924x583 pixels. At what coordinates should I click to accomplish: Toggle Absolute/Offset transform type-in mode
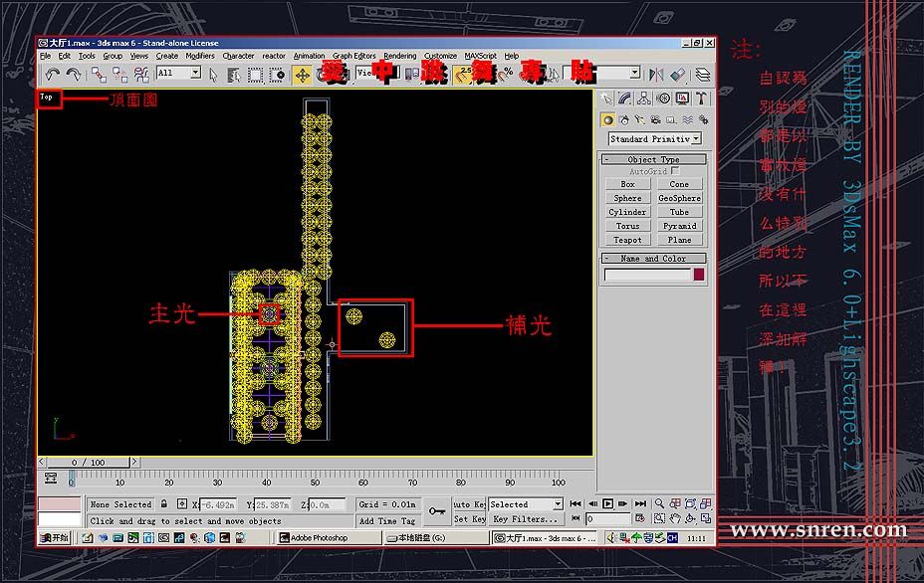coord(182,504)
